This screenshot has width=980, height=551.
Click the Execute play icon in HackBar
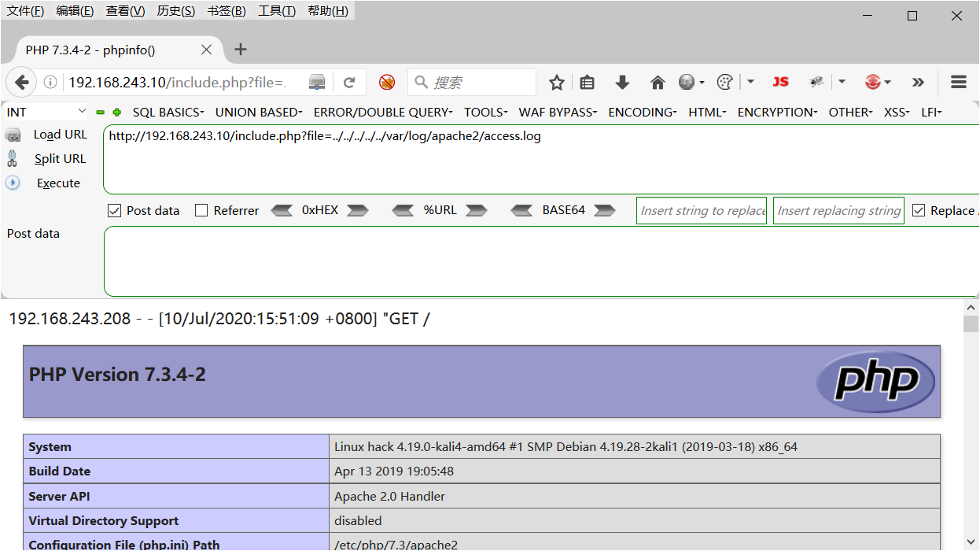[13, 183]
